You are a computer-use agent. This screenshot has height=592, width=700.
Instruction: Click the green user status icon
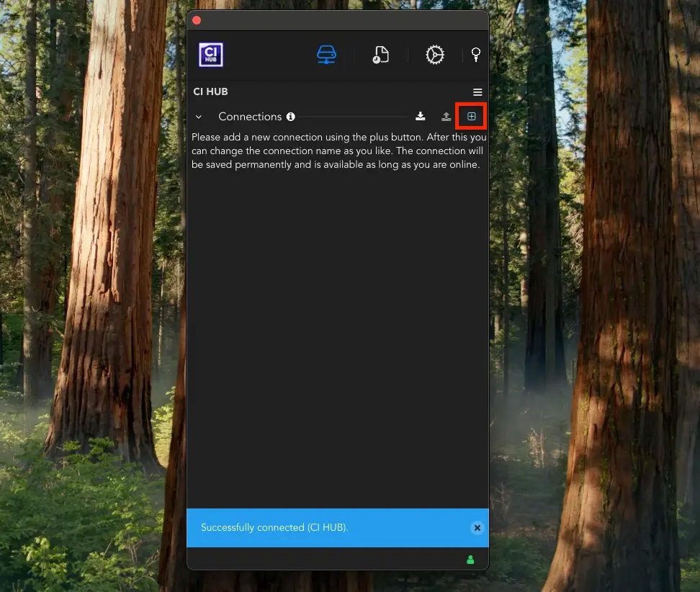coord(470,560)
